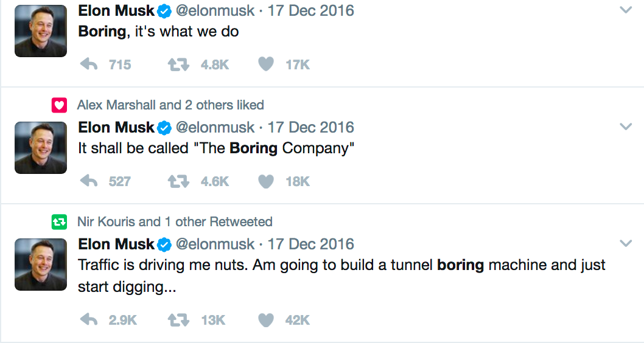644x343 pixels.
Task: Retweet the "Traffic is driving me nuts" tweet
Action: [x=178, y=320]
